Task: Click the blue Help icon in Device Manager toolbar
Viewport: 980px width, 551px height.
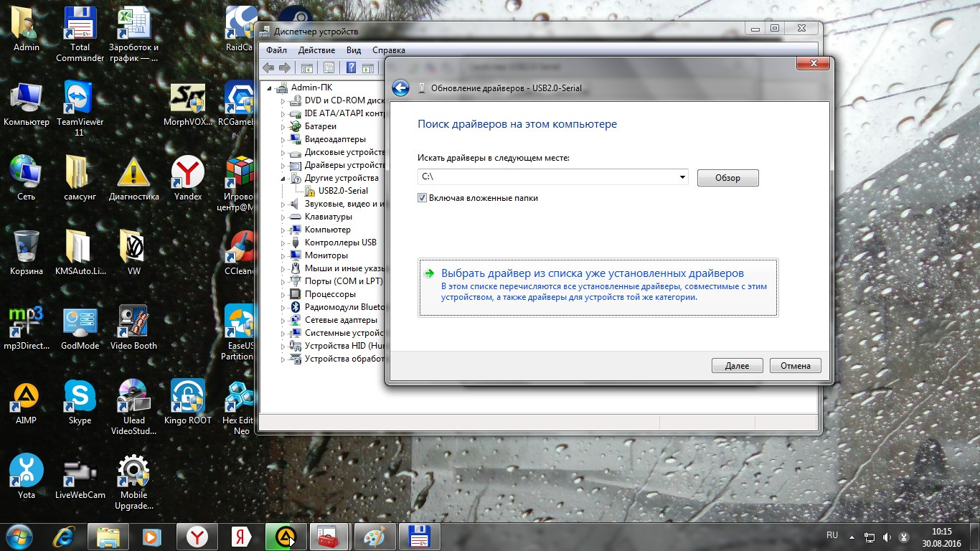Action: click(352, 68)
